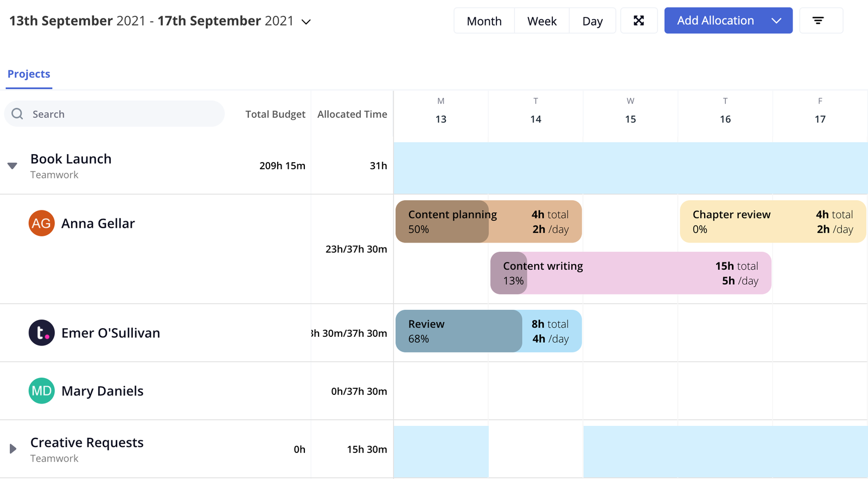868x479 pixels.
Task: Open the date range dropdown
Action: pos(306,22)
